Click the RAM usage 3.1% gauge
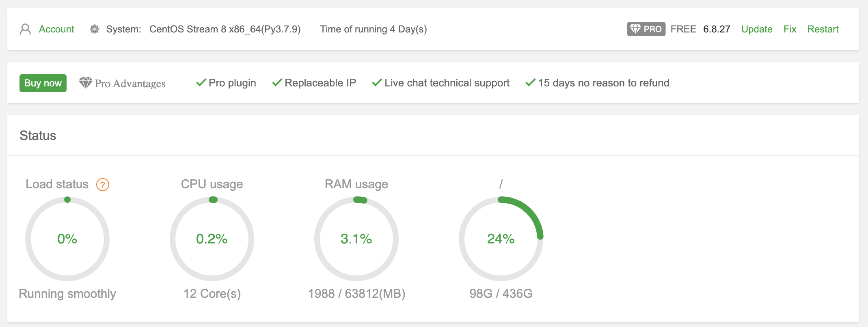This screenshot has width=868, height=327. 356,239
